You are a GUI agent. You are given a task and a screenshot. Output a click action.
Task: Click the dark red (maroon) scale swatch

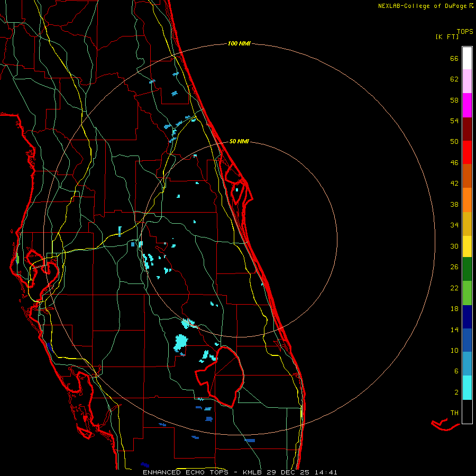tap(467, 129)
